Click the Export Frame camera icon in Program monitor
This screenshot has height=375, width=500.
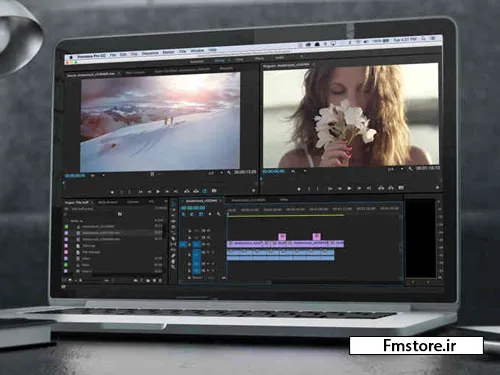click(x=401, y=188)
